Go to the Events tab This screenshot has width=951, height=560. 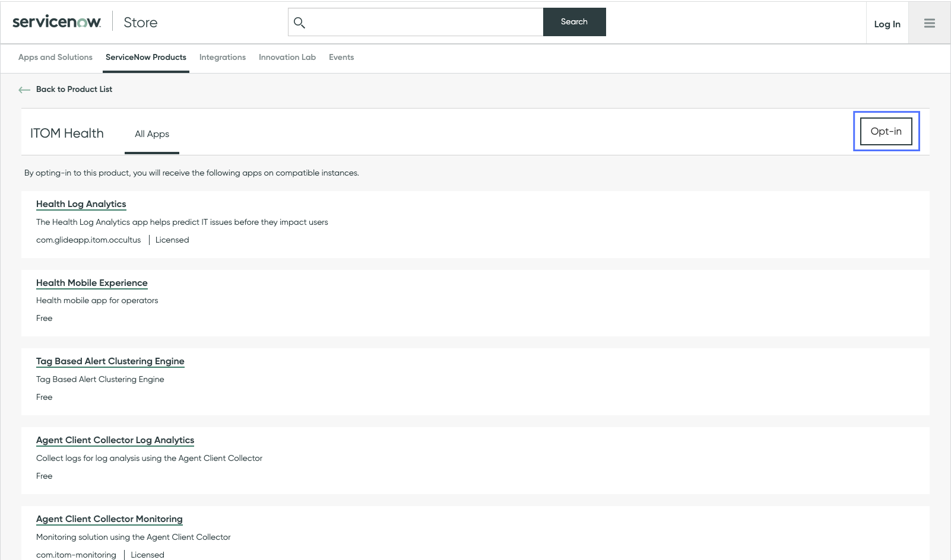341,58
